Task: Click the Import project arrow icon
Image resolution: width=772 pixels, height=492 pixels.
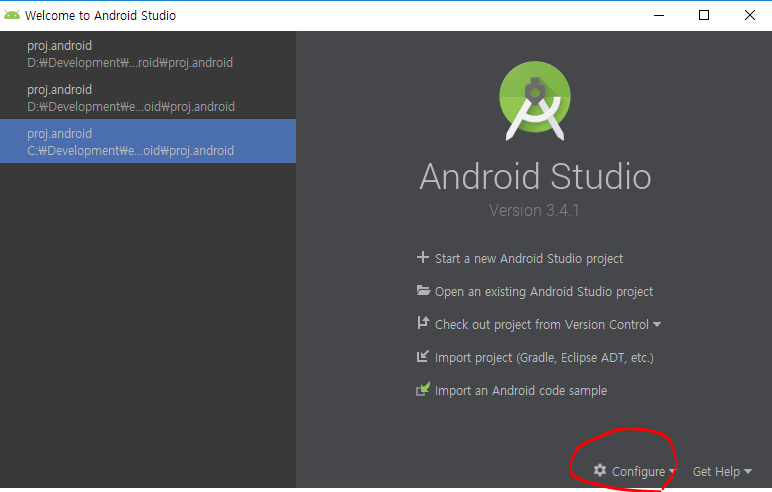Action: [x=422, y=356]
